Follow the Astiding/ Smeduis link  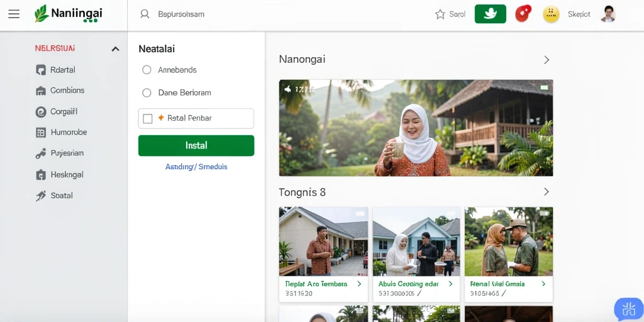coord(196,167)
